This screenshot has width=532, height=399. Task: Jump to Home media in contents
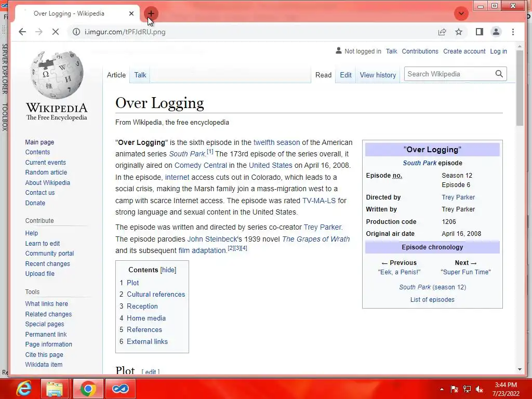[x=146, y=318]
